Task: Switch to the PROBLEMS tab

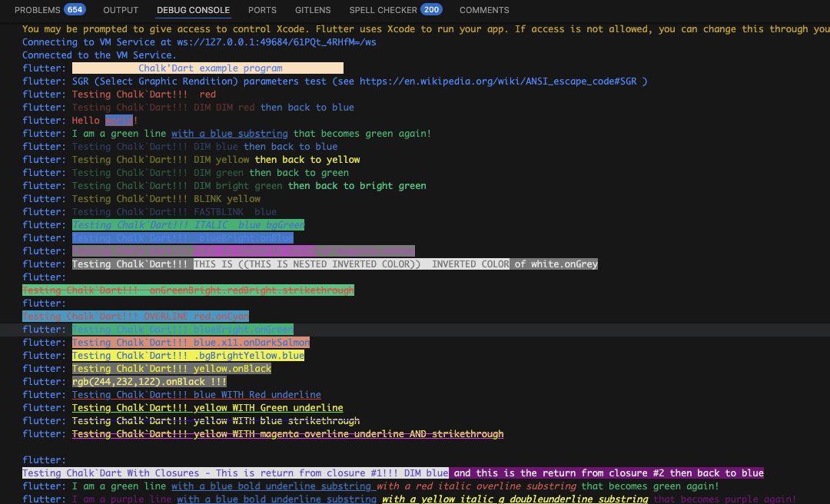Action: pos(37,10)
